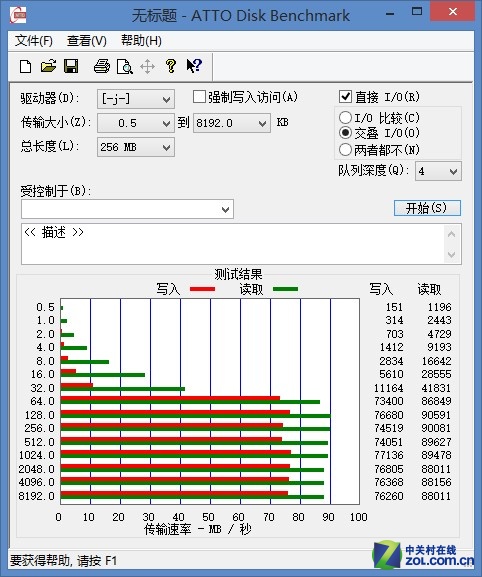Click the write value 77136
Screen dimensions: 482x577
(389, 455)
